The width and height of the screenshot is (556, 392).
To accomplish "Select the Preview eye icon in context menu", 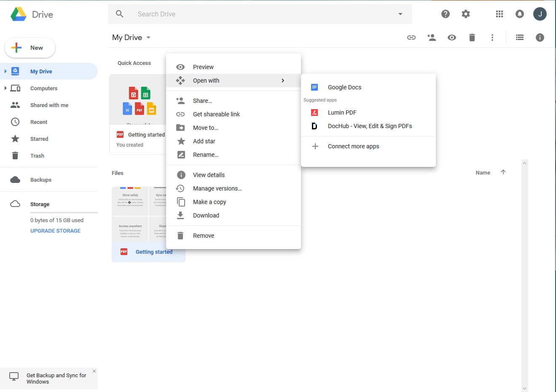I will tap(180, 67).
